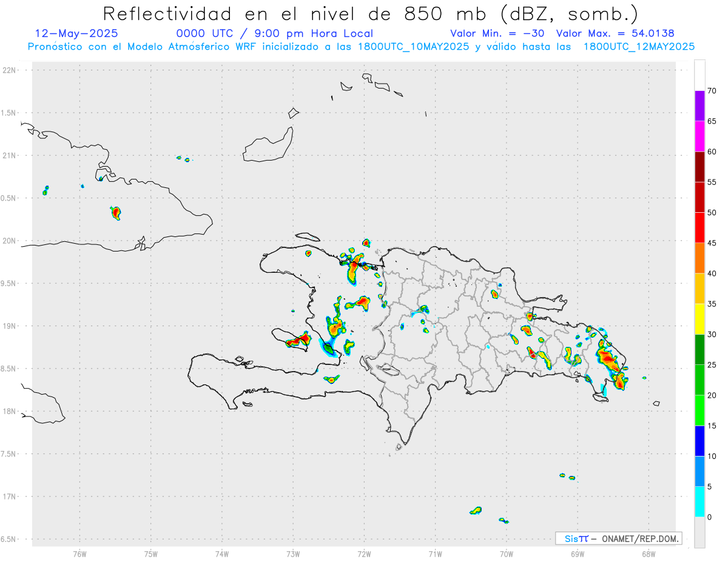This screenshot has width=728, height=562.
Task: Click the '68W' longitude label
Action: 649,554
